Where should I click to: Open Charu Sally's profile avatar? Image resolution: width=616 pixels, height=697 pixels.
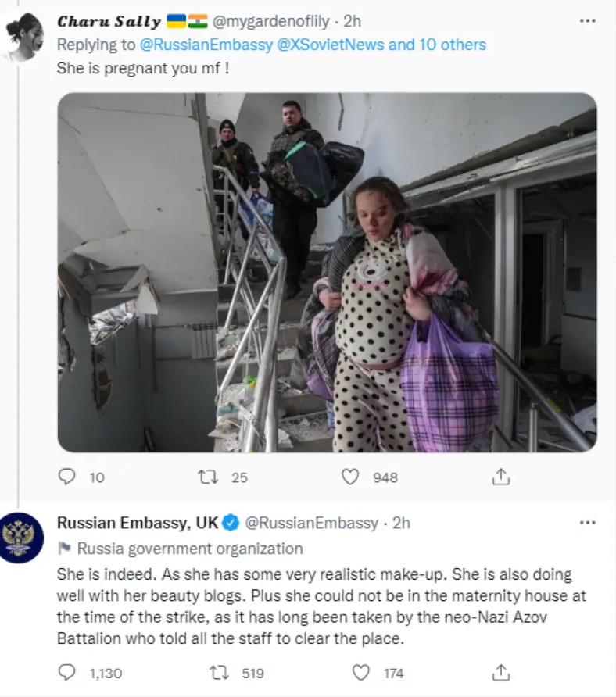(22, 37)
